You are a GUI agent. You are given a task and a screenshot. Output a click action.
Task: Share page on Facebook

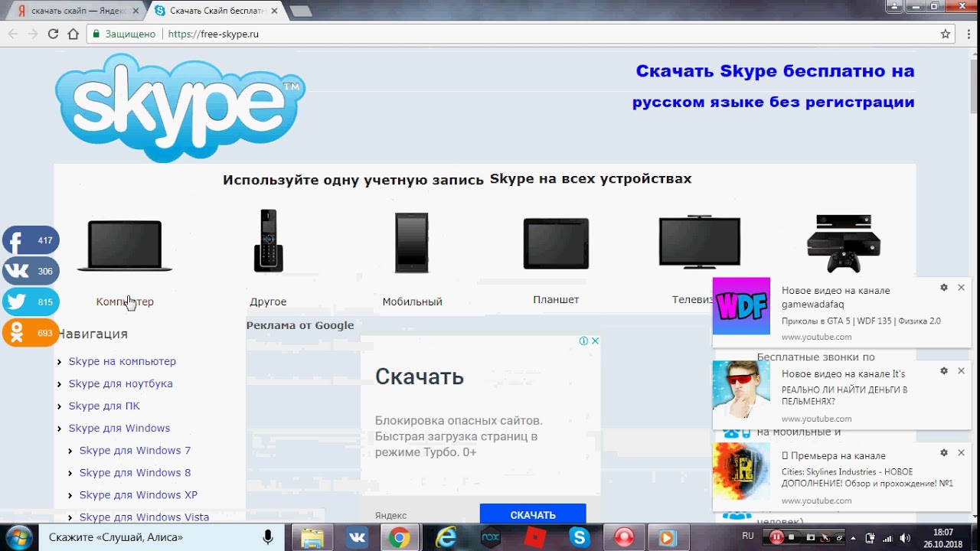point(31,240)
